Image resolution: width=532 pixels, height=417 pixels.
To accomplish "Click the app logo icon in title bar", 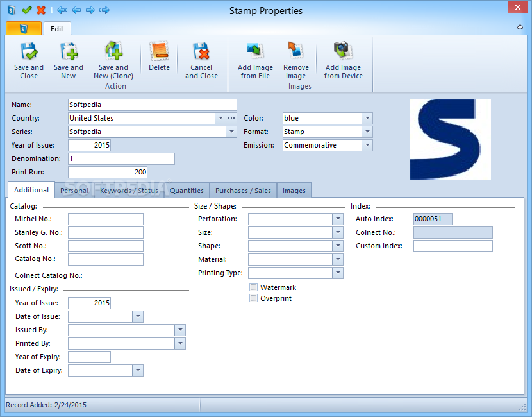I will click(12, 10).
